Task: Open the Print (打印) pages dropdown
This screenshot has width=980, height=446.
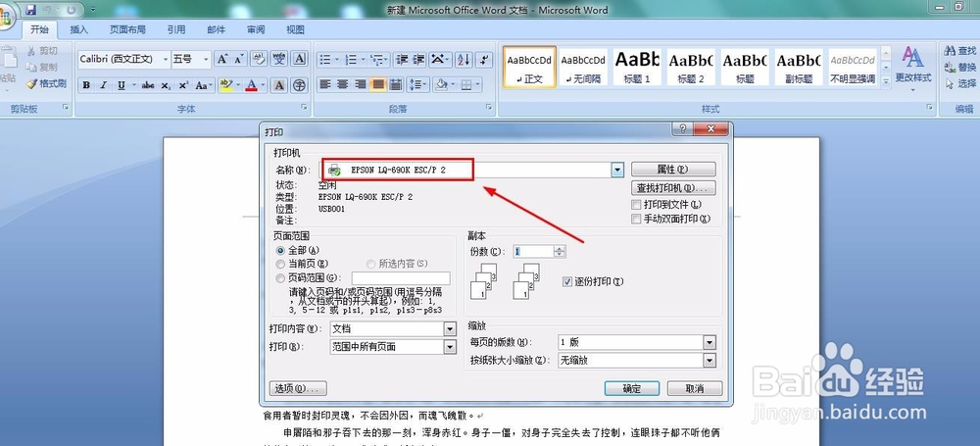Action: [450, 347]
